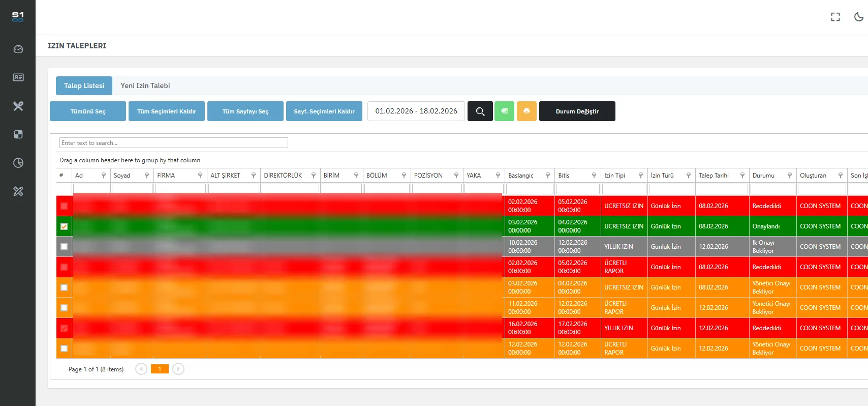Click the pencil and ruler sidebar icon
This screenshot has height=406, width=868.
click(18, 191)
